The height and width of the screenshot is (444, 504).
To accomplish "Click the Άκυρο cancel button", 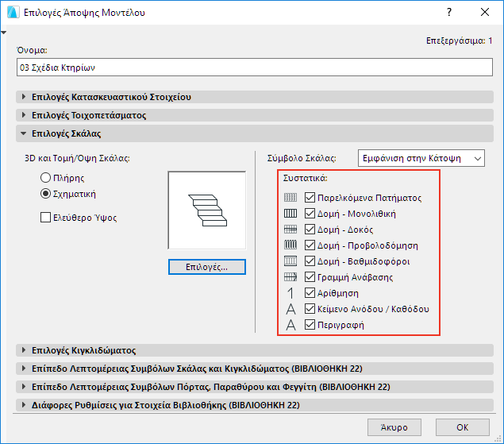I will pyautogui.click(x=394, y=427).
